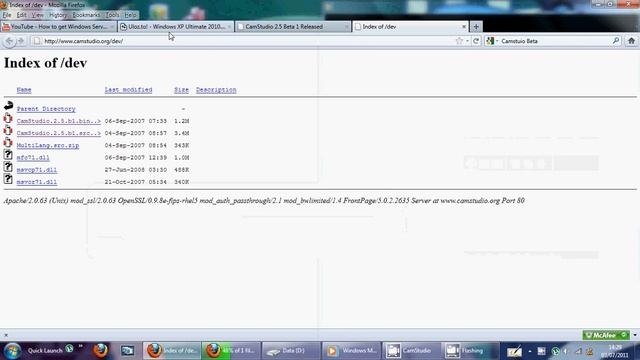Go back with the browser Back arrow
Viewport: 640px width, 360px height.
(9, 41)
